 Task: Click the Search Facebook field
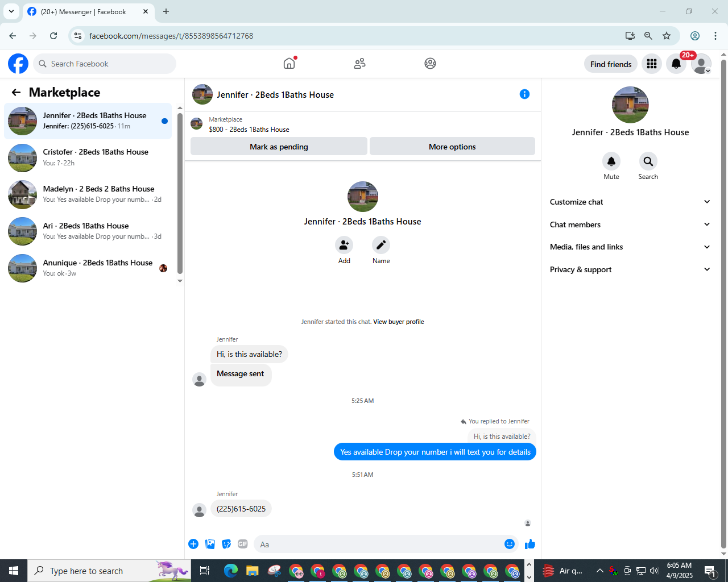tap(105, 64)
